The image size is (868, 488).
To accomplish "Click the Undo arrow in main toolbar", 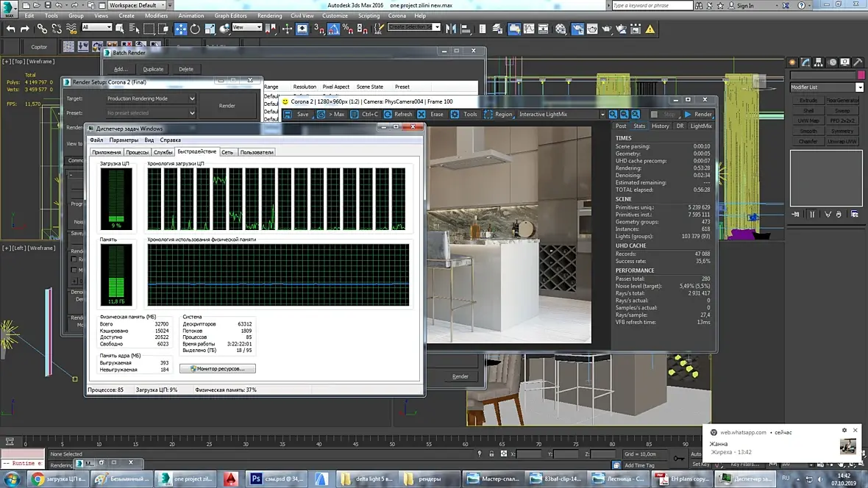I will 9,29.
